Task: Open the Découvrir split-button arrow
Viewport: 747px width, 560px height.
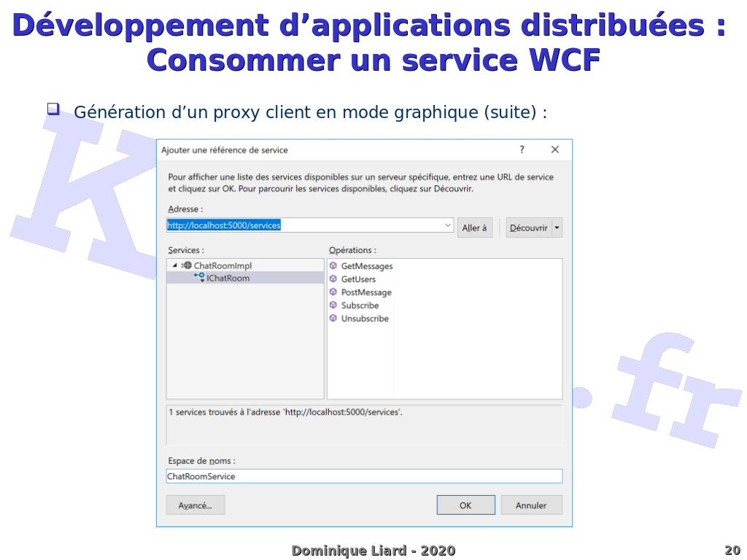Action: [x=557, y=228]
